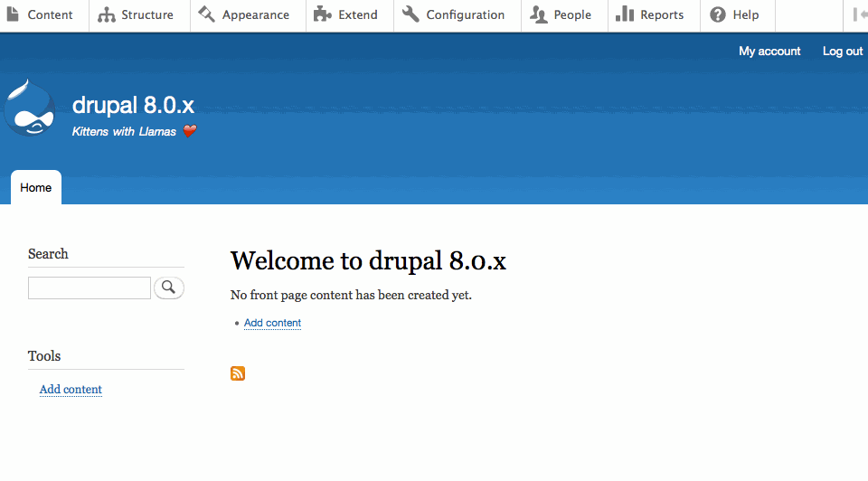Image resolution: width=868 pixels, height=481 pixels.
Task: Click the Structure hierarchy icon
Action: coord(107,15)
